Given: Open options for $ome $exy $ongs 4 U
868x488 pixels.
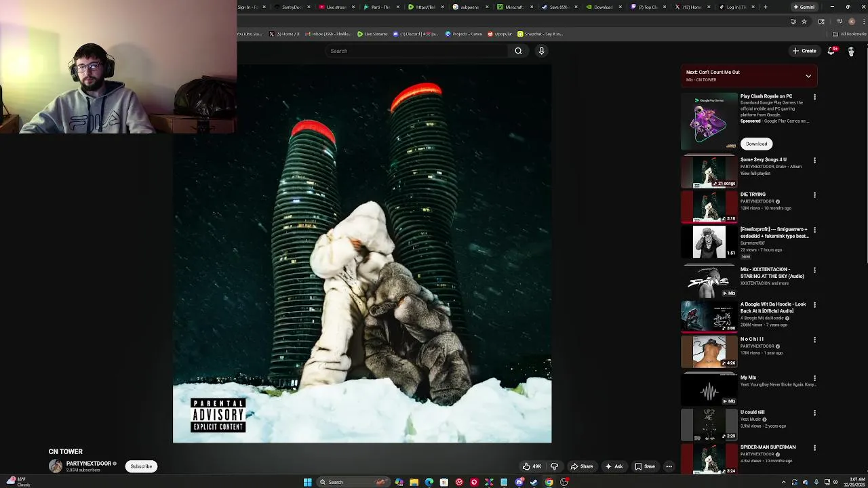Looking at the screenshot, I should click(x=814, y=161).
